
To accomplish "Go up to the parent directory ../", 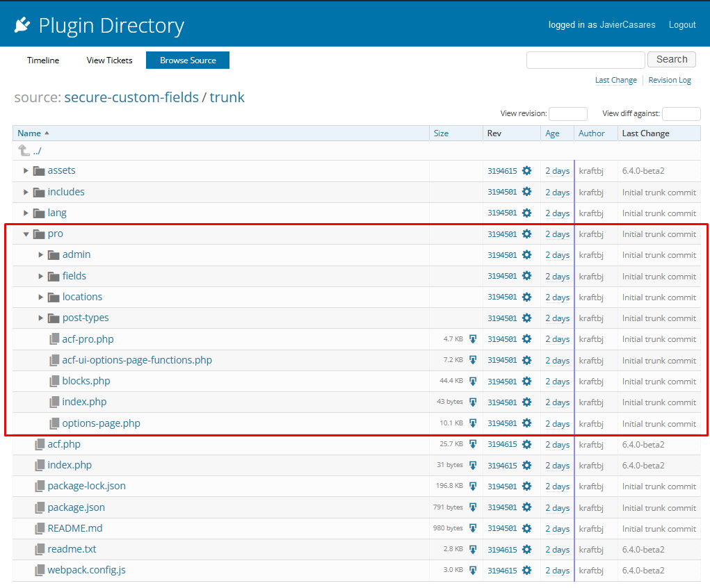I will [37, 152].
